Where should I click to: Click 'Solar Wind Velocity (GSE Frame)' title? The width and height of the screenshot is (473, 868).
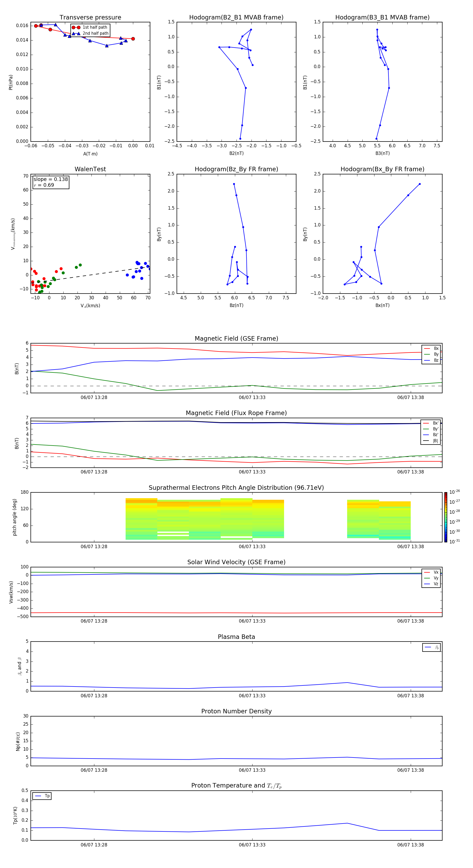pos(236,562)
